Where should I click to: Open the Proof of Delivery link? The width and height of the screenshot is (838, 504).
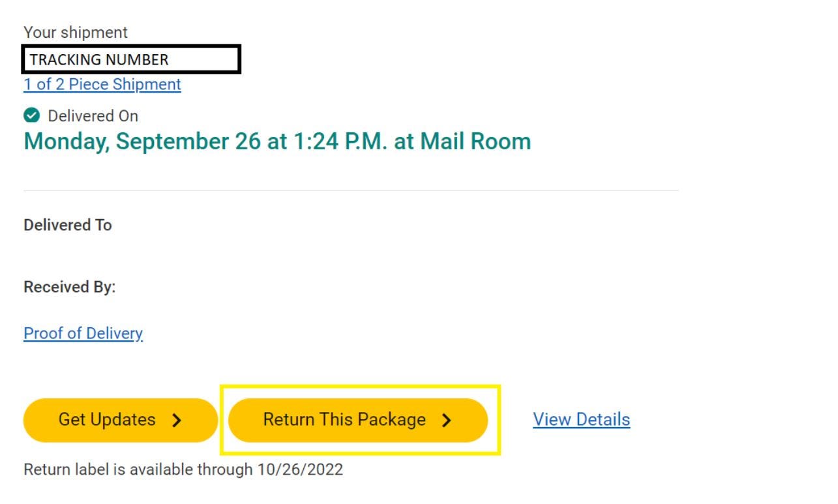coord(83,333)
